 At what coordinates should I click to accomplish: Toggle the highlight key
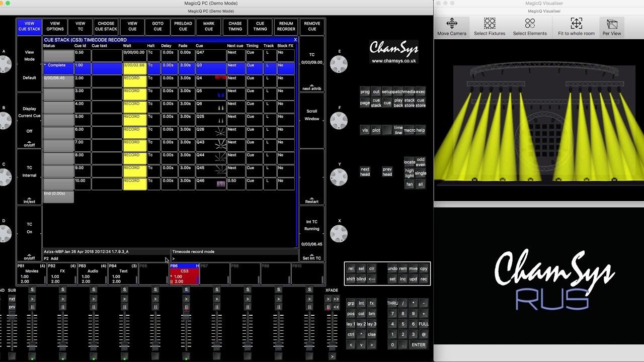tap(410, 173)
